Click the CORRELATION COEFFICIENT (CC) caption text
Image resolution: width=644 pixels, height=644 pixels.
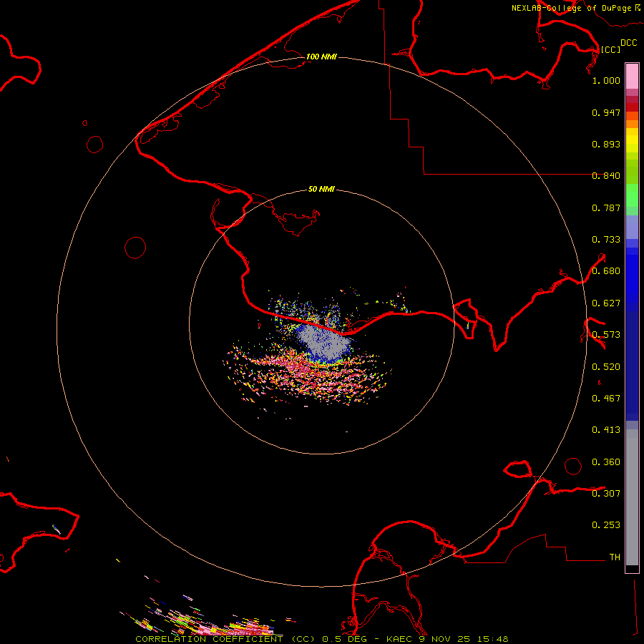tap(225, 639)
